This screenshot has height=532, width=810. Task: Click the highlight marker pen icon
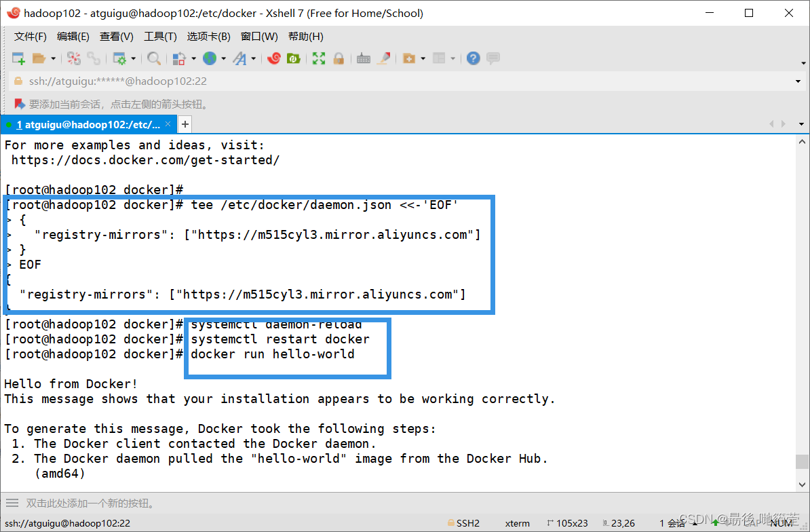[x=383, y=58]
